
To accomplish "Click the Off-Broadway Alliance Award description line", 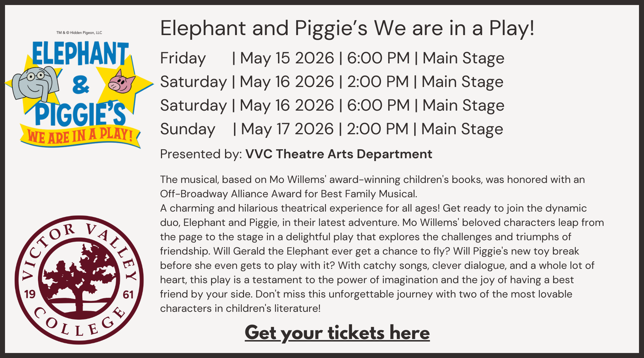I will pos(288,194).
